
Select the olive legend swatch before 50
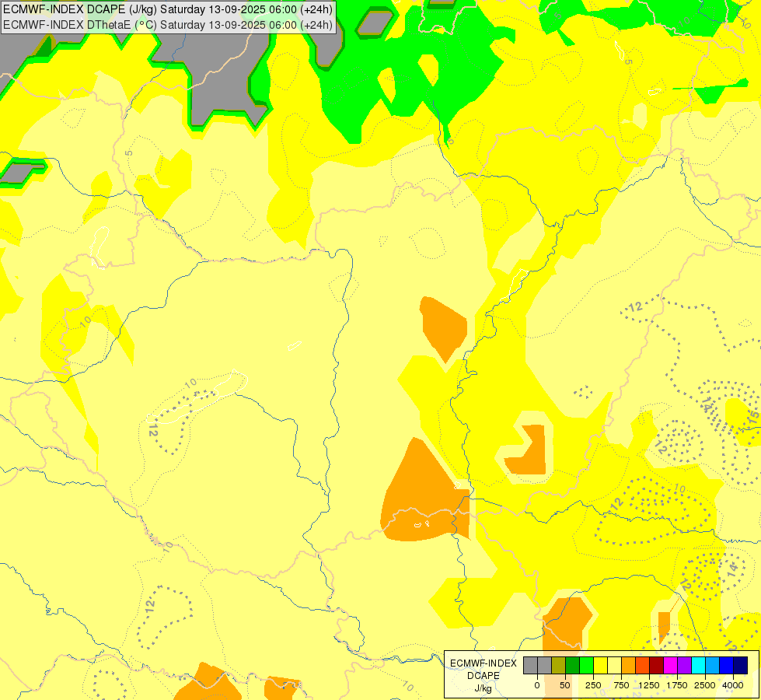(558, 665)
